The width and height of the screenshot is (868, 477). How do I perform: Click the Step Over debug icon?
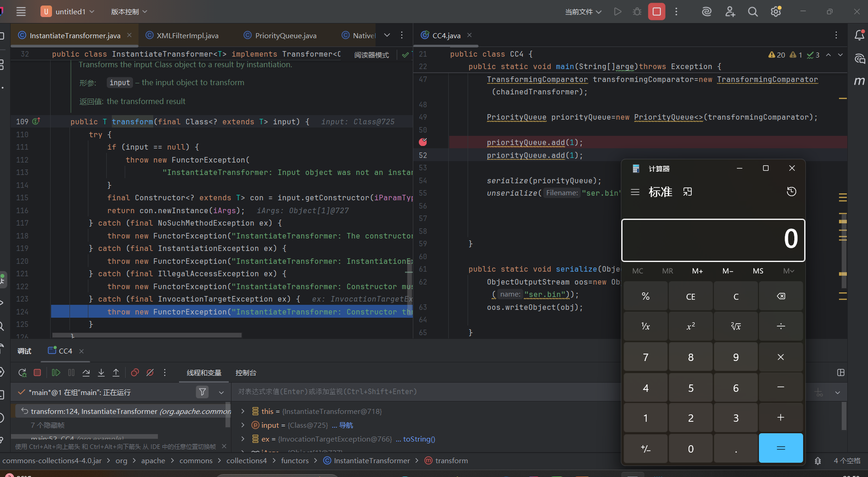coord(86,372)
